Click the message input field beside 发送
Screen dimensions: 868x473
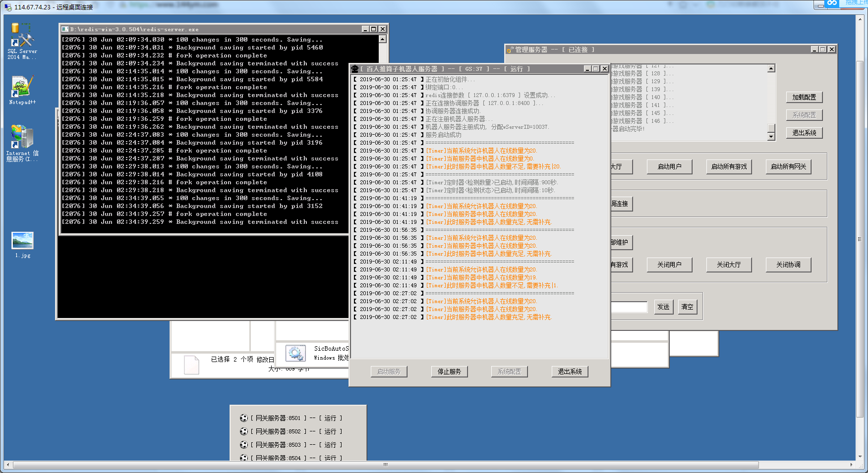pos(629,307)
